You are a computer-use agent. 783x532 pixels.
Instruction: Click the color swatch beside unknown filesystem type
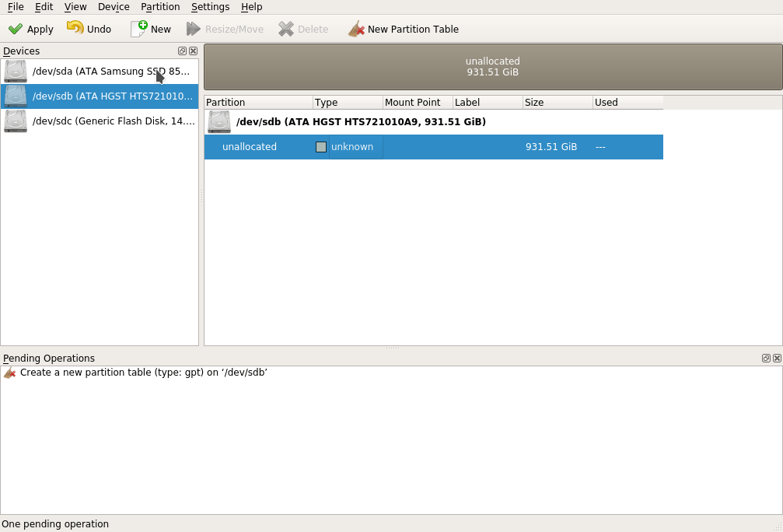click(x=321, y=146)
